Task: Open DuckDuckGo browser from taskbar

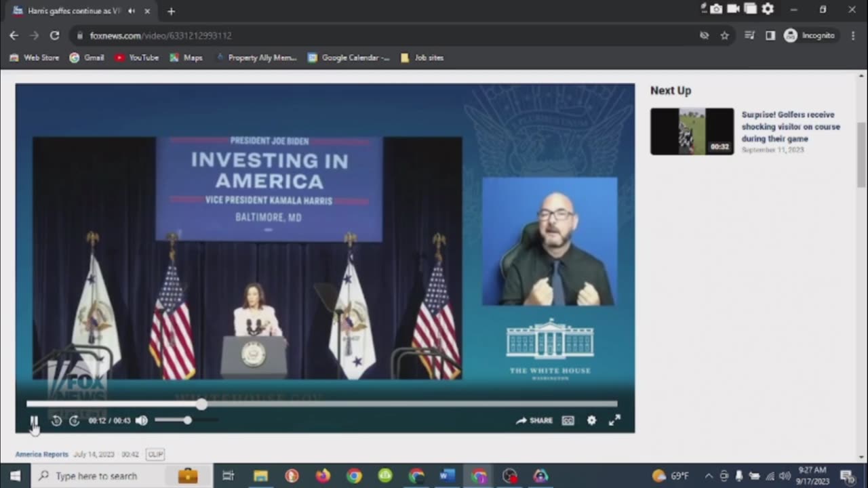Action: pos(292,476)
